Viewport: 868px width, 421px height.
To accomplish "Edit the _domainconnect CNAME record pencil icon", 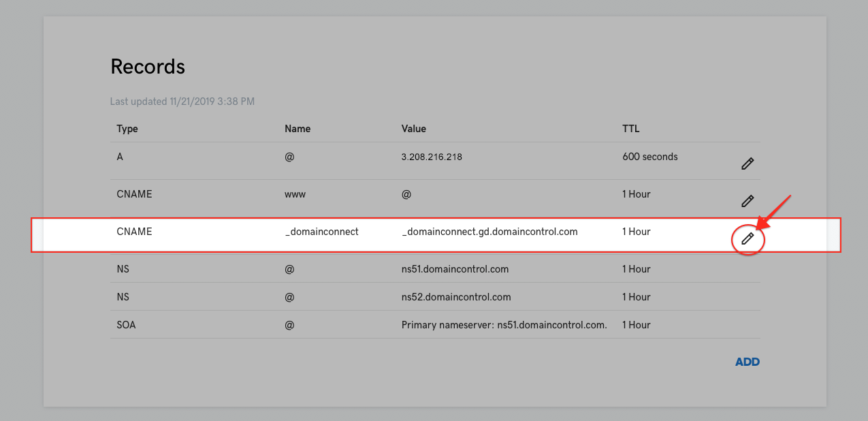I will click(748, 238).
